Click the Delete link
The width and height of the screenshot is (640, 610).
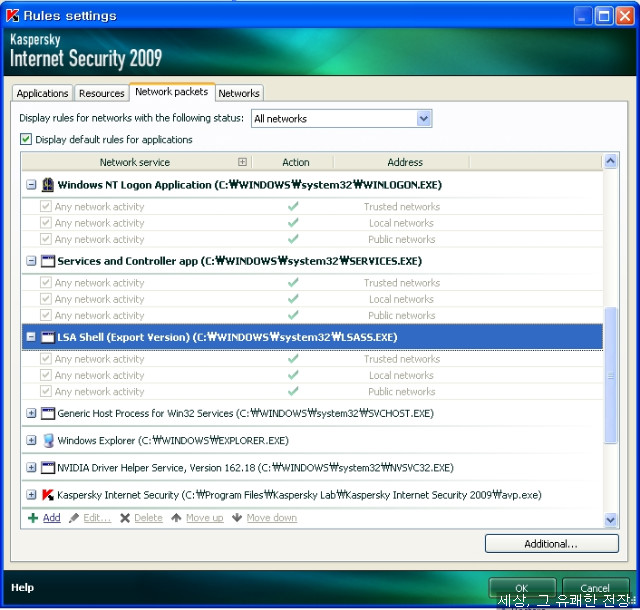coord(149,518)
